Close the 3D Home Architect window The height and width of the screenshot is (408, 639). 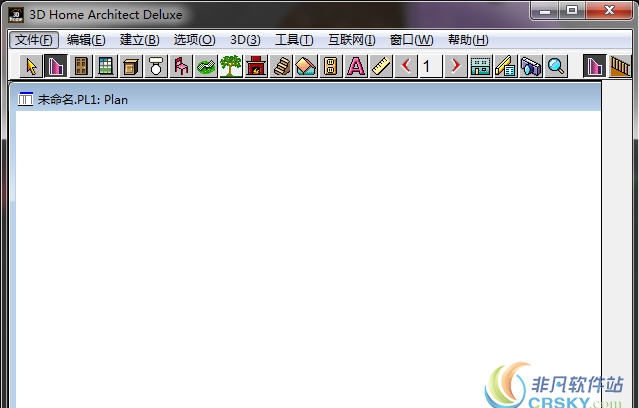(609, 11)
